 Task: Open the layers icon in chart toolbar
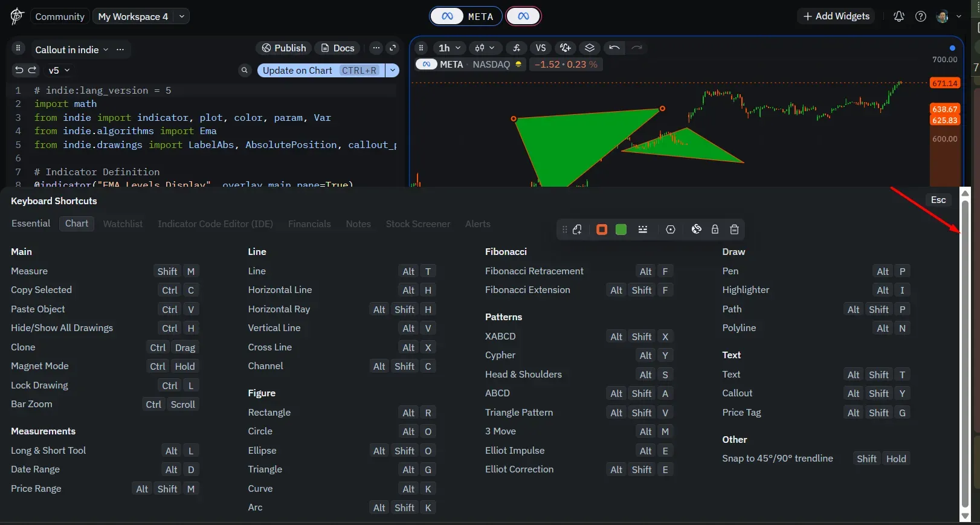(x=590, y=48)
